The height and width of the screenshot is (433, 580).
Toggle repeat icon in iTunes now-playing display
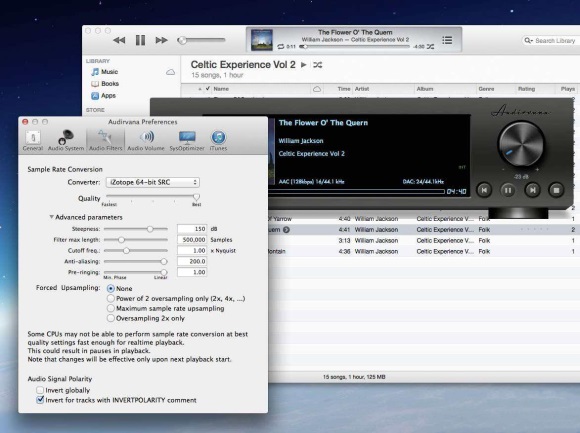point(281,47)
